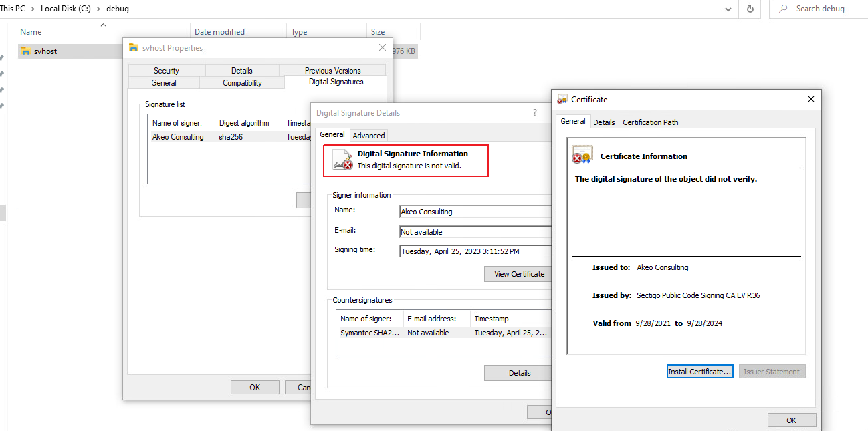Click the svhost file icon in list
868x431 pixels.
[25, 51]
